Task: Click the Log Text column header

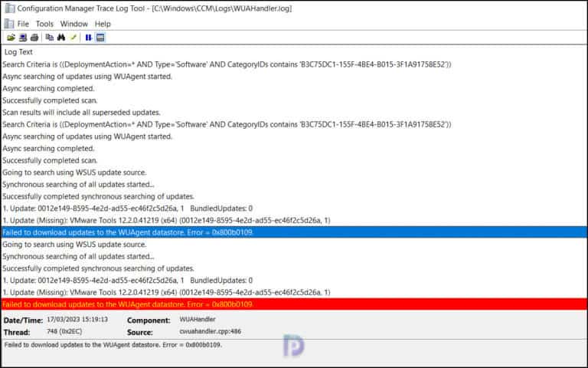Action: click(18, 52)
